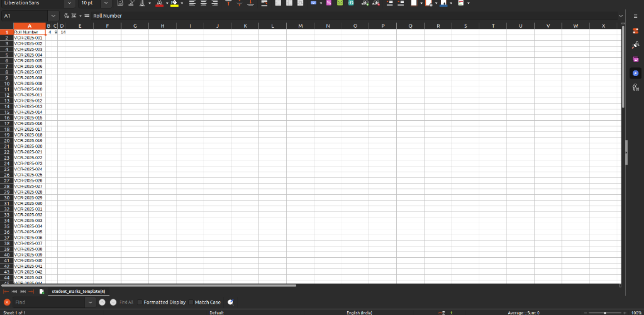Remove a decimal place
Viewport: 644px width, 315px height.
[376, 3]
